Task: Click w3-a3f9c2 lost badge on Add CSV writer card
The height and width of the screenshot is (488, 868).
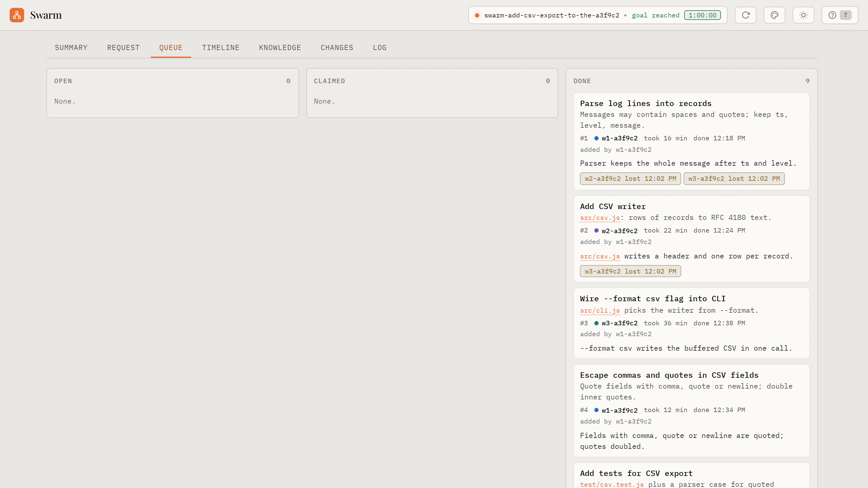Action: 630,271
